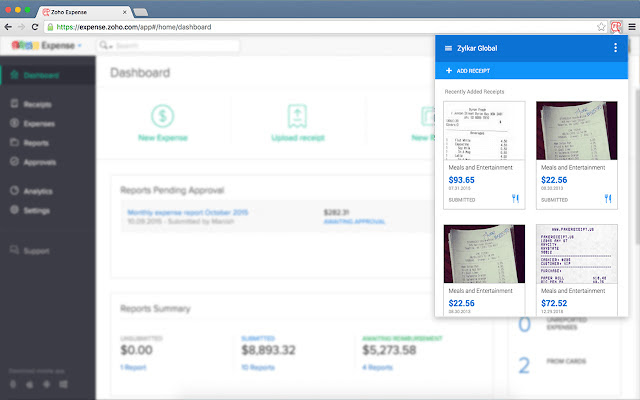Click the Dashboard home icon in sidebar

coord(15,75)
